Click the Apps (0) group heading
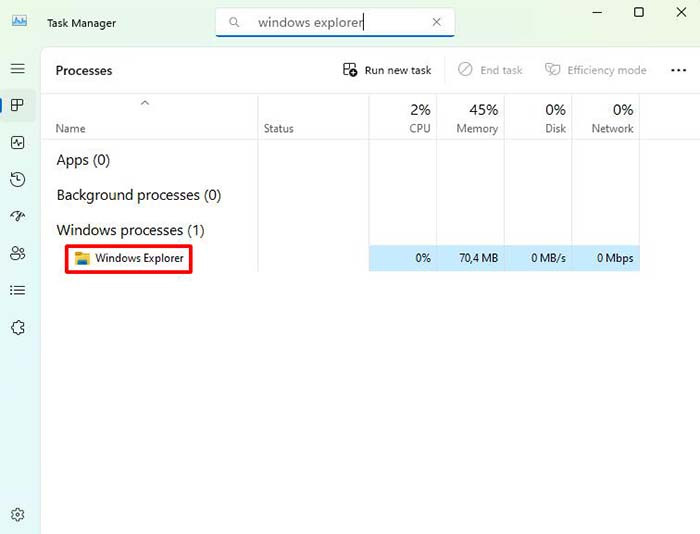 click(x=83, y=160)
